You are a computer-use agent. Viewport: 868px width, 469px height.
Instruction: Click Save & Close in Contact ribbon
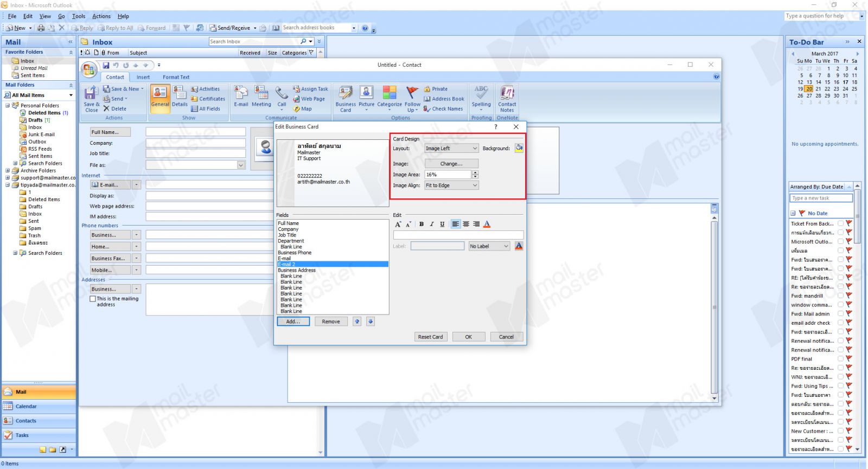[x=92, y=99]
